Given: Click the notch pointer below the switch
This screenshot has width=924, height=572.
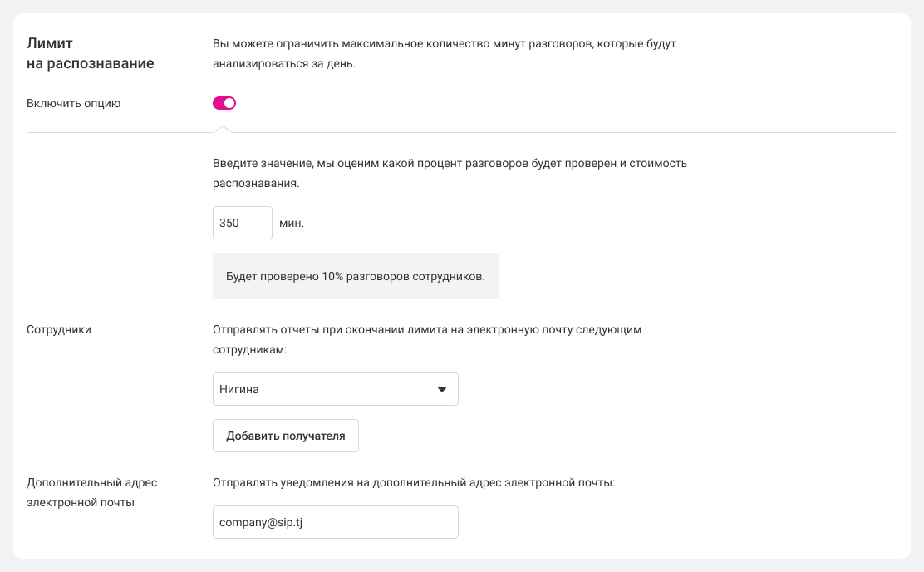Looking at the screenshot, I should click(221, 129).
